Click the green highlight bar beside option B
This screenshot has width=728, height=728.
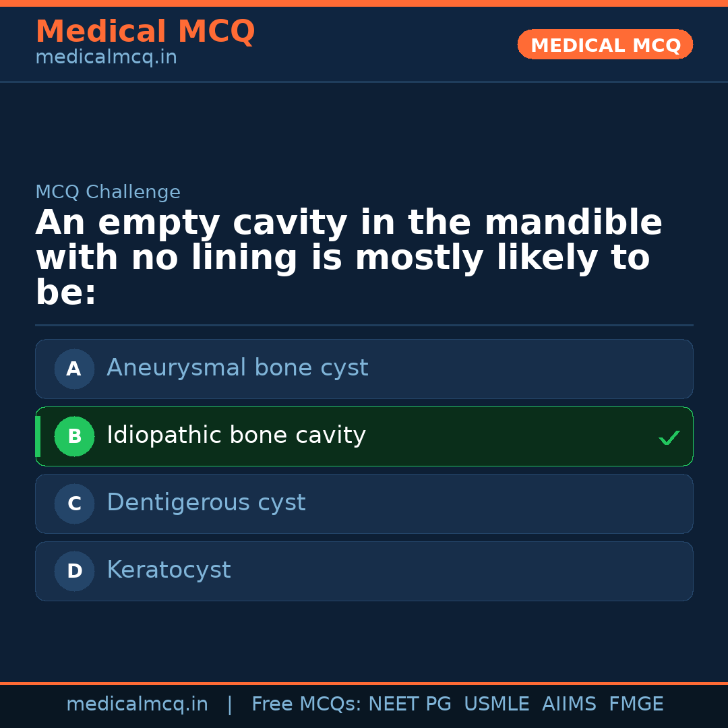click(38, 436)
